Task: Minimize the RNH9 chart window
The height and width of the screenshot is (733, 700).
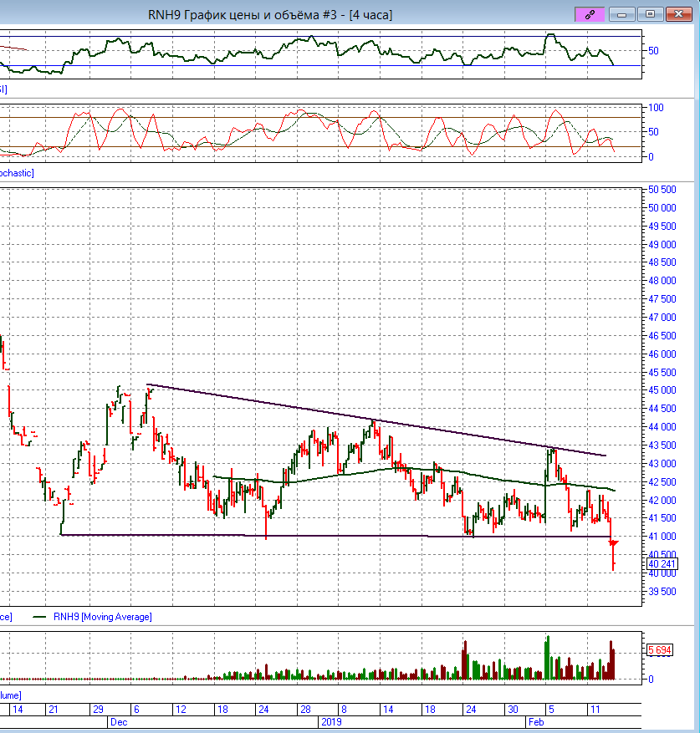Action: [x=621, y=14]
